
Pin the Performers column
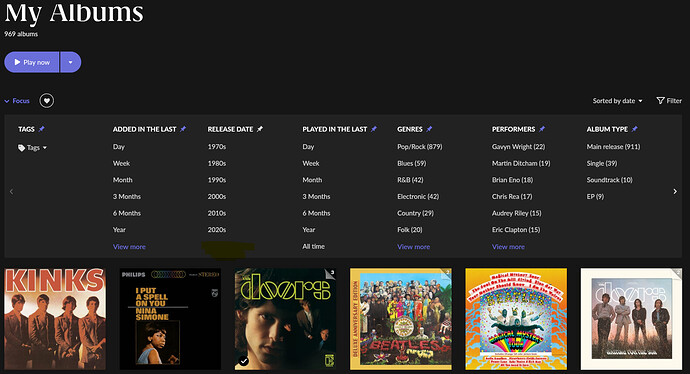coord(542,129)
